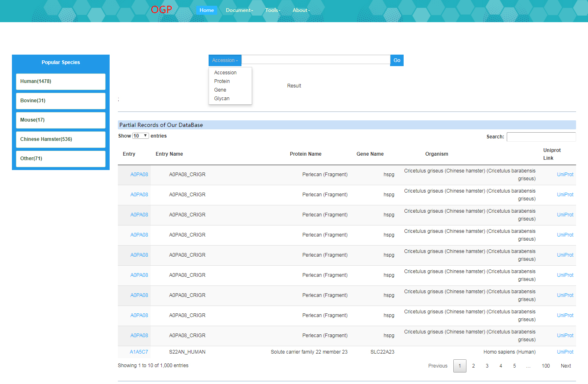Focus the main query input field

pyautogui.click(x=316, y=60)
